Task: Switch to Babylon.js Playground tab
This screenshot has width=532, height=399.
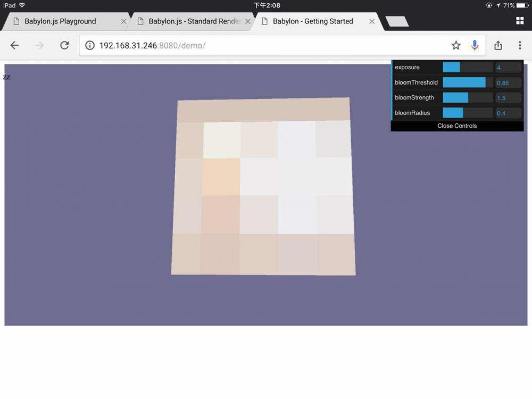Action: [x=61, y=21]
